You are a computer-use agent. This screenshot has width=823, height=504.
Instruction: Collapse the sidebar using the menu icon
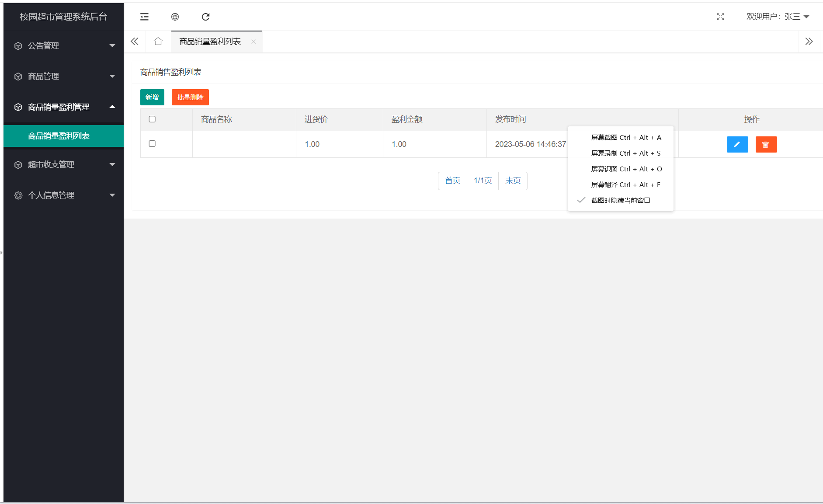tap(144, 17)
